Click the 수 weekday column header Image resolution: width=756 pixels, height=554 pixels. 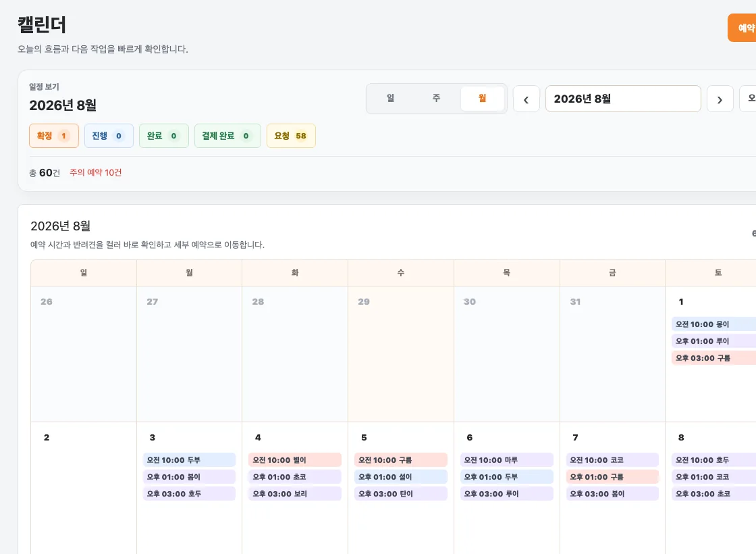[401, 273]
